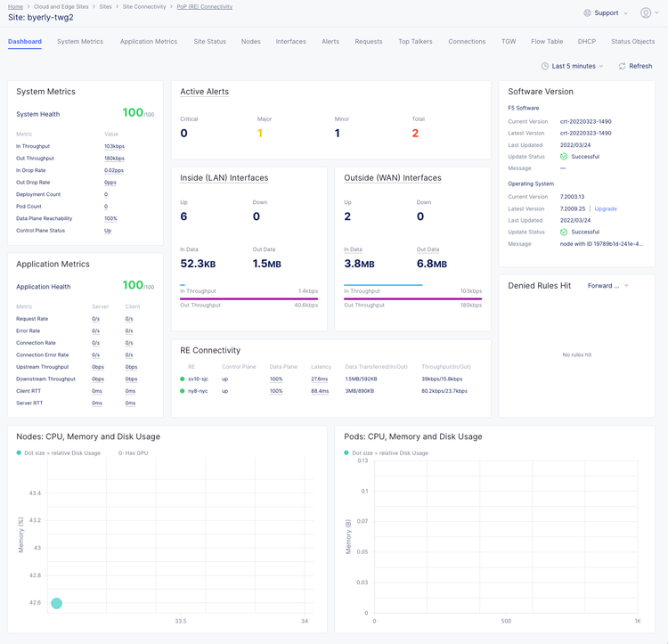The image size is (668, 644).
Task: Open the Top Talkers tab
Action: 415,42
